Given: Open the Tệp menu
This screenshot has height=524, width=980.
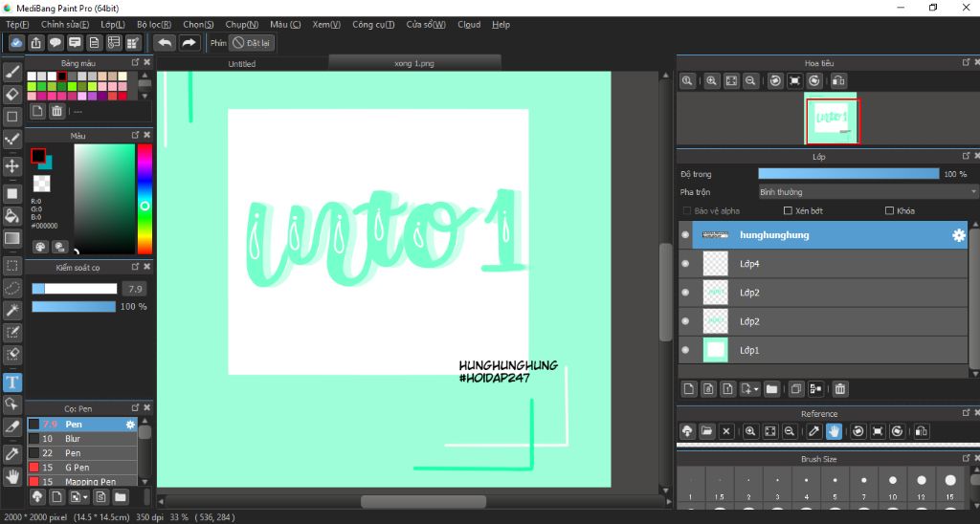Looking at the screenshot, I should click(x=17, y=24).
